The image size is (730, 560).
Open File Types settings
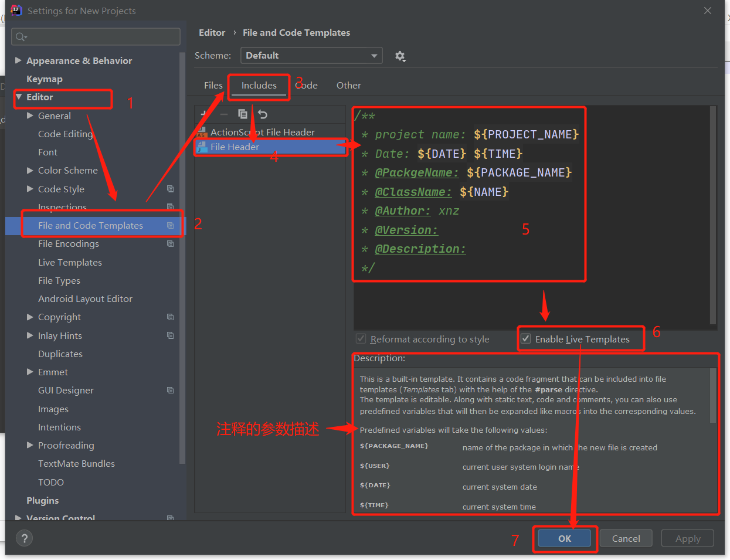pos(59,280)
